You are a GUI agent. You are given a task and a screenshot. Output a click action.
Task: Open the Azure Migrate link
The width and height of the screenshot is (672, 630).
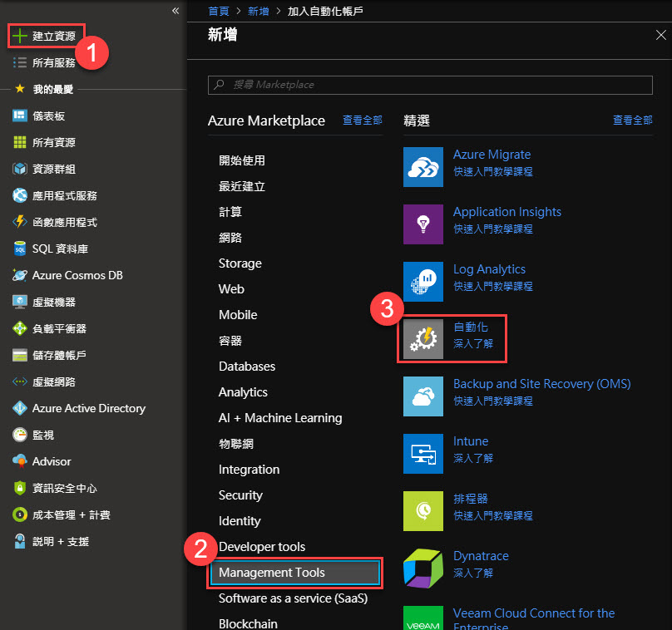(492, 155)
